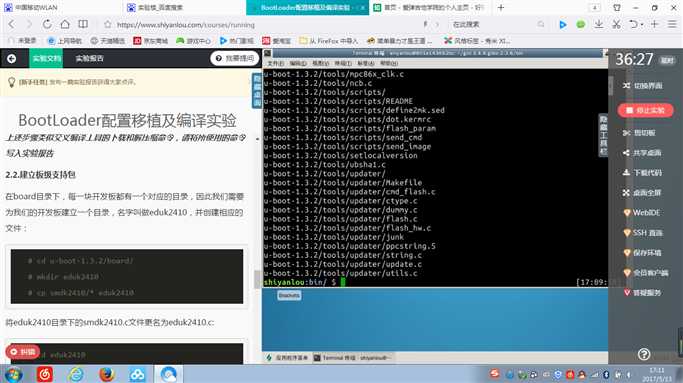Open the browser hamburger menu
Viewport: 683px width, 383px height.
(x=672, y=24)
